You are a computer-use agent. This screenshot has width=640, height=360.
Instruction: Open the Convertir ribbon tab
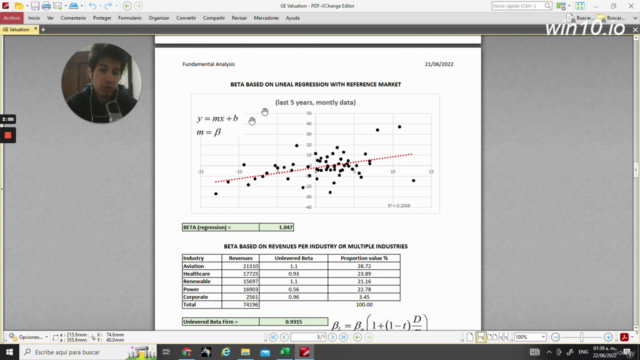coord(186,18)
